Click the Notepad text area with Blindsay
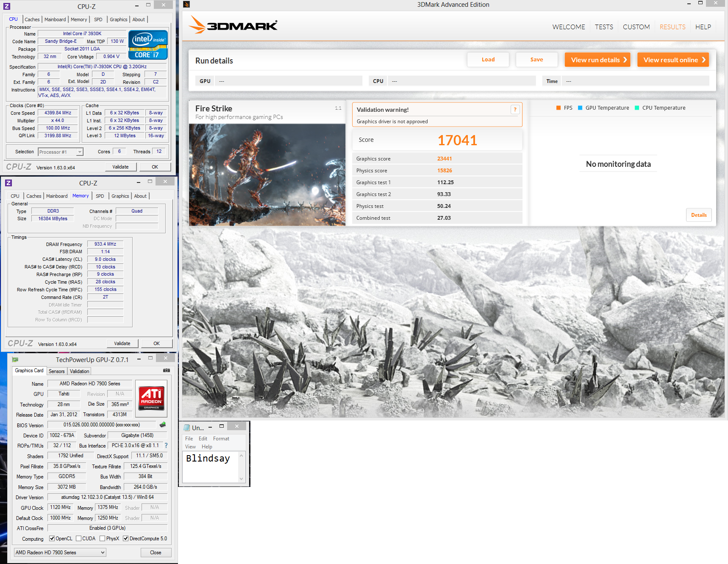 211,467
